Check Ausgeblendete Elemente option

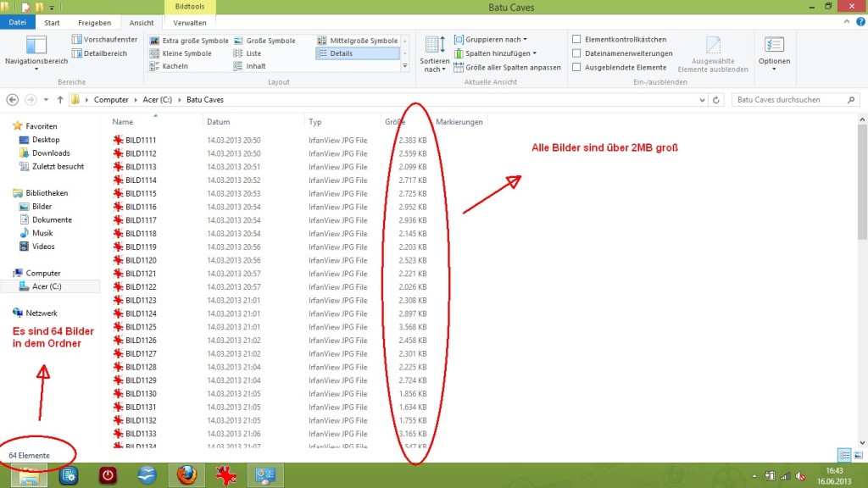pyautogui.click(x=577, y=67)
